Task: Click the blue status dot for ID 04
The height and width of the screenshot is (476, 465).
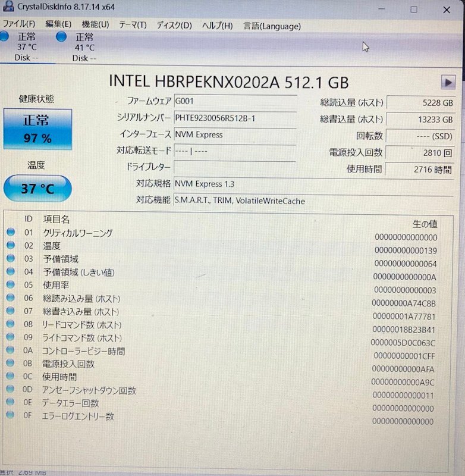Action: [11, 271]
